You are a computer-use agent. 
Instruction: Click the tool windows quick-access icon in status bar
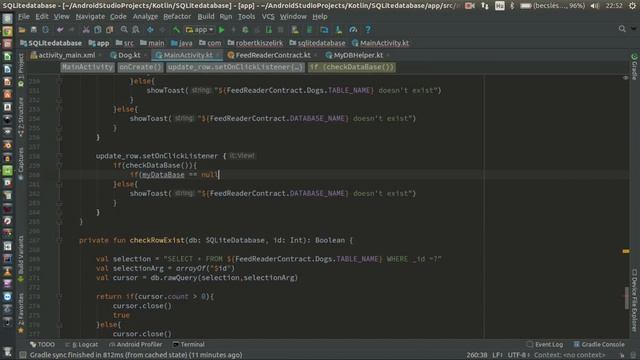23,355
